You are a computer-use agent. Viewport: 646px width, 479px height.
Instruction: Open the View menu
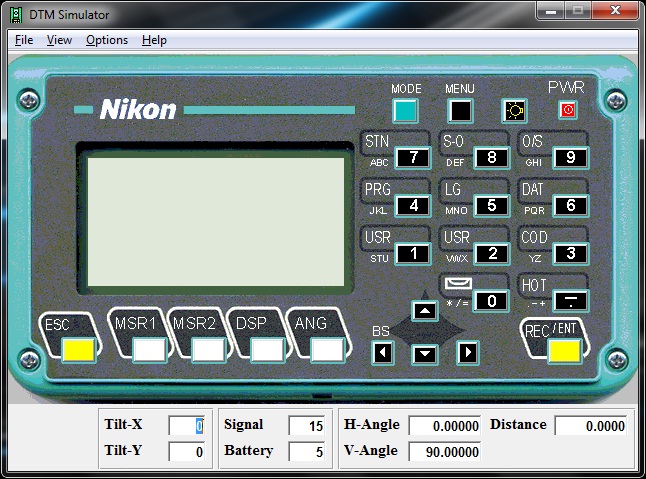(59, 40)
